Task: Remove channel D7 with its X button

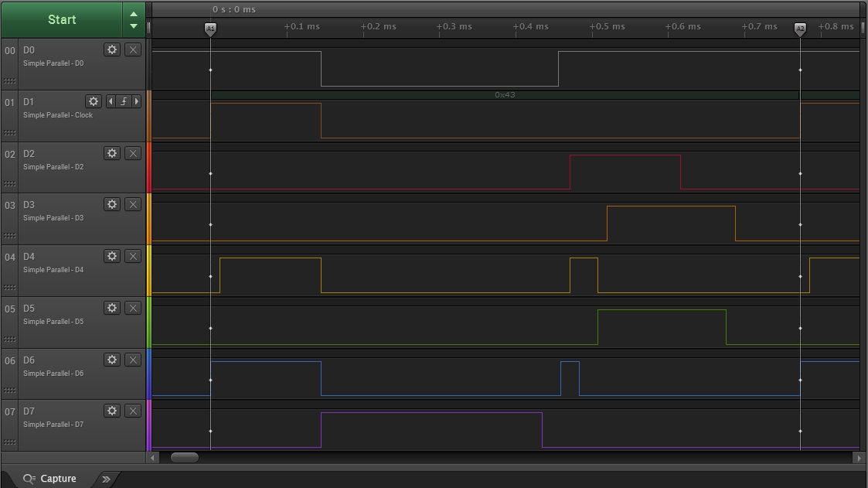Action: tap(133, 411)
